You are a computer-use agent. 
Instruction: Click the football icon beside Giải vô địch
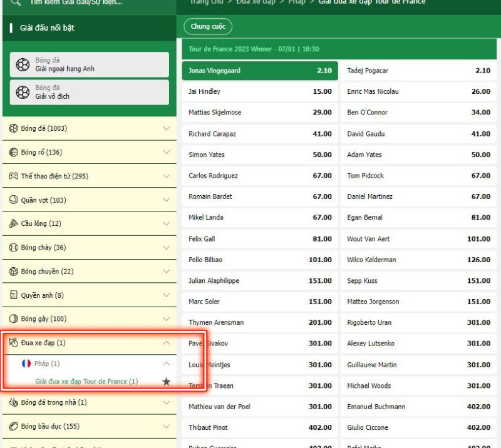tap(23, 92)
